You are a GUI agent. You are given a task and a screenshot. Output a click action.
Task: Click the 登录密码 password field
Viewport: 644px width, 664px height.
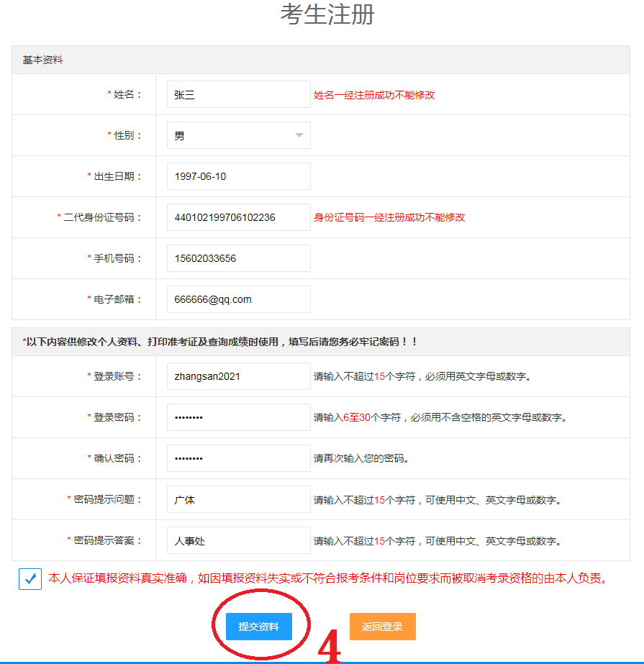pyautogui.click(x=237, y=417)
